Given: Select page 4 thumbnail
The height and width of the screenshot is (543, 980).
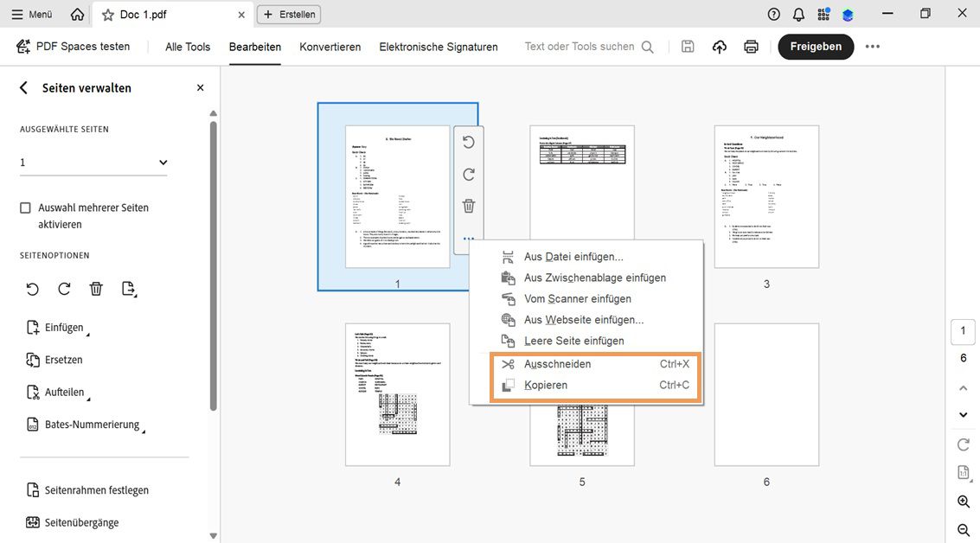Looking at the screenshot, I should tap(398, 394).
